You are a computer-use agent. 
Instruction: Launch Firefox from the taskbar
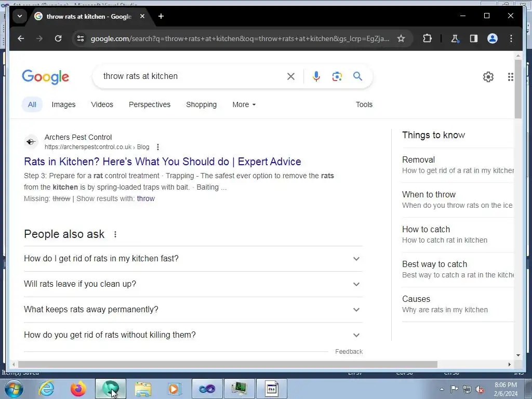click(78, 389)
